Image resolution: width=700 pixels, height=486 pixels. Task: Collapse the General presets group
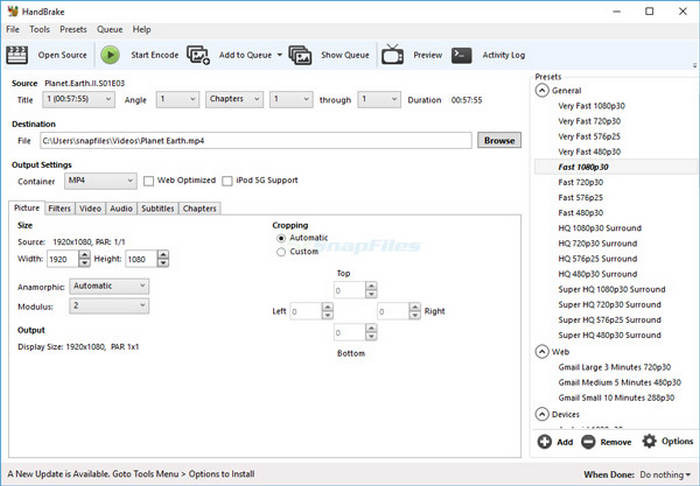[x=542, y=91]
